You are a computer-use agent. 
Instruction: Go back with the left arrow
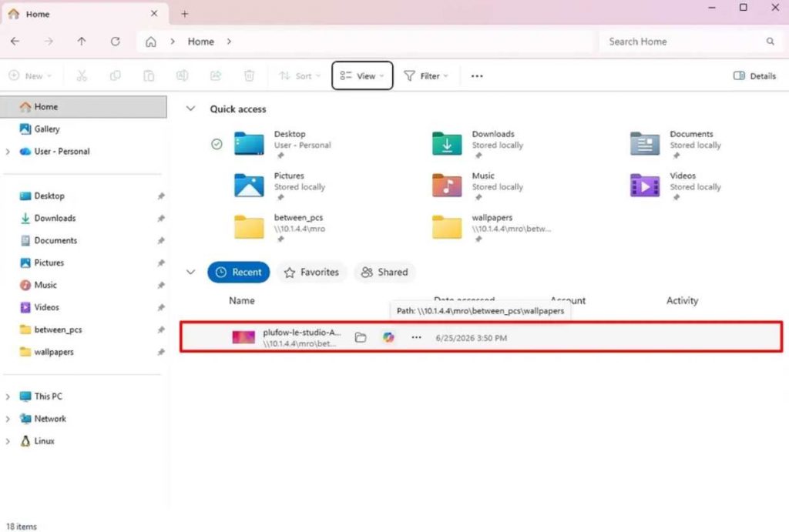point(15,42)
